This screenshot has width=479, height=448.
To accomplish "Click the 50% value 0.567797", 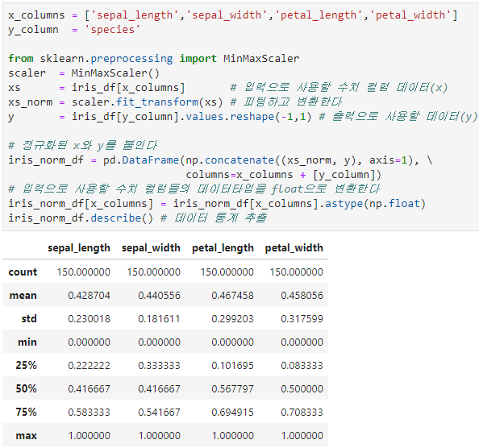I will (232, 389).
